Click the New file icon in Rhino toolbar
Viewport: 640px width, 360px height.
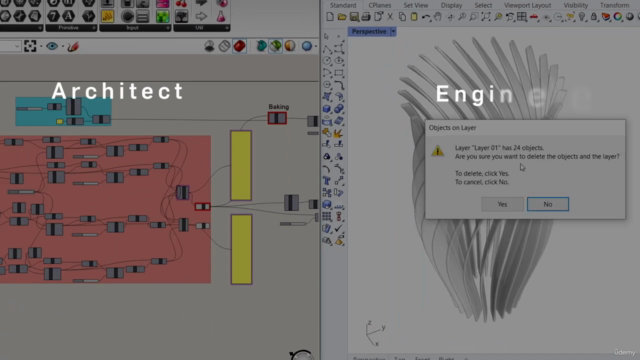tap(330, 17)
